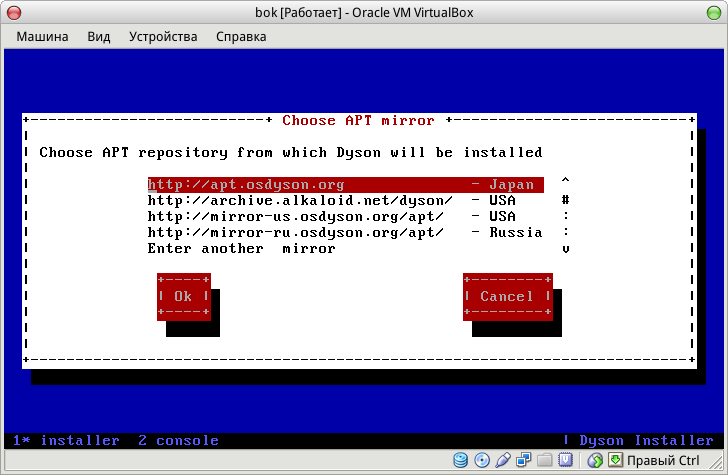Viewport: 728px width, 475px height.
Task: Toggle the mouse integration status icon
Action: click(595, 460)
